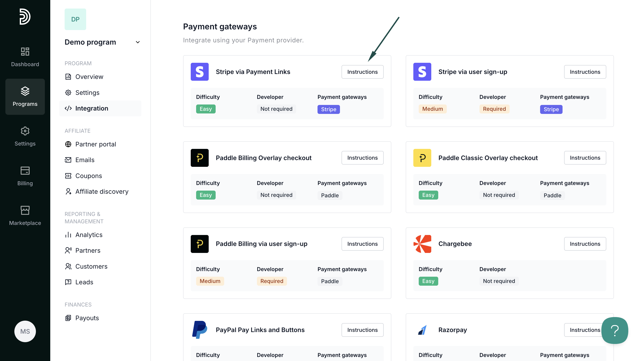
Task: Open Partner portal in sidebar
Action: (x=96, y=144)
